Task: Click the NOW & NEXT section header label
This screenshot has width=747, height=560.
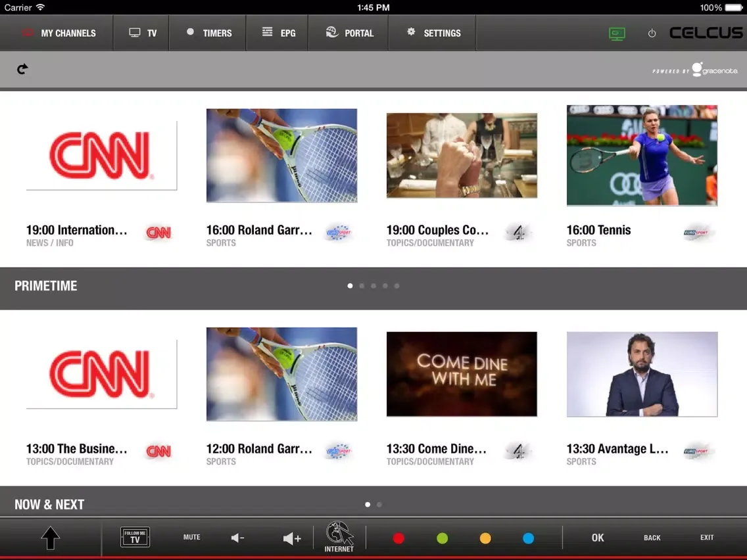Action: [49, 504]
